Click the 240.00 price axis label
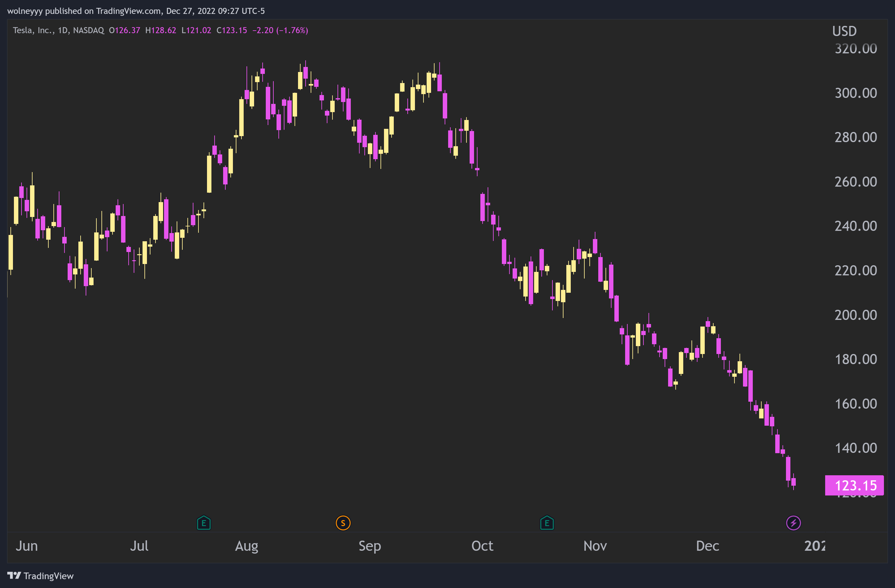Viewport: 895px width, 588px height. point(855,226)
